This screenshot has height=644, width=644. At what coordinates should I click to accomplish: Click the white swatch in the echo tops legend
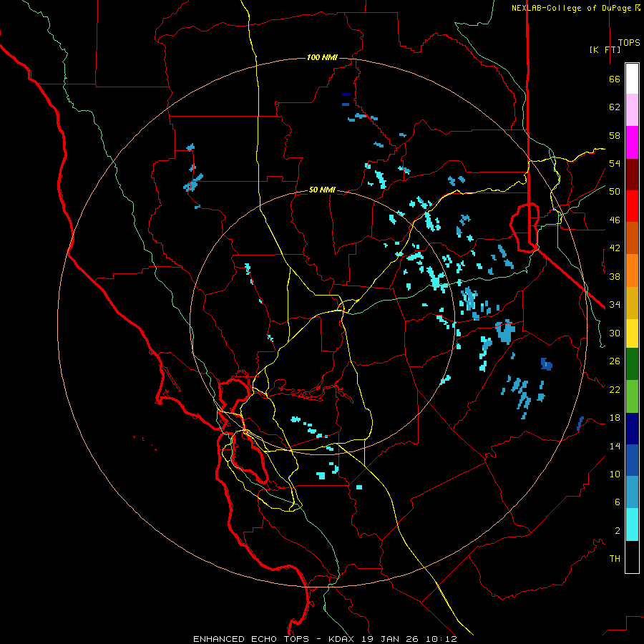coord(632,79)
